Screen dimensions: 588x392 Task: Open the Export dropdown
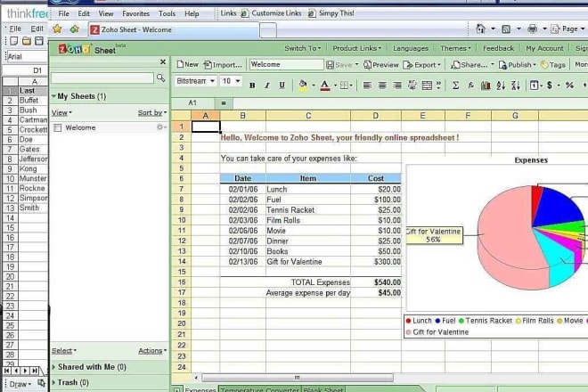tap(422, 65)
